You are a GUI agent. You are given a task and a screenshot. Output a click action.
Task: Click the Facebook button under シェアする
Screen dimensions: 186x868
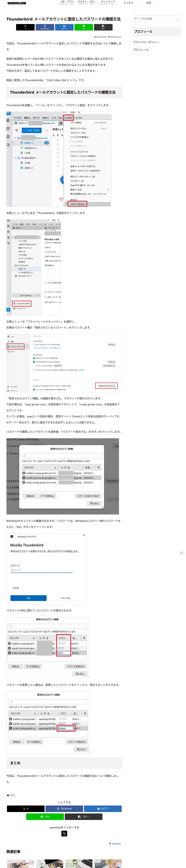coord(64,808)
